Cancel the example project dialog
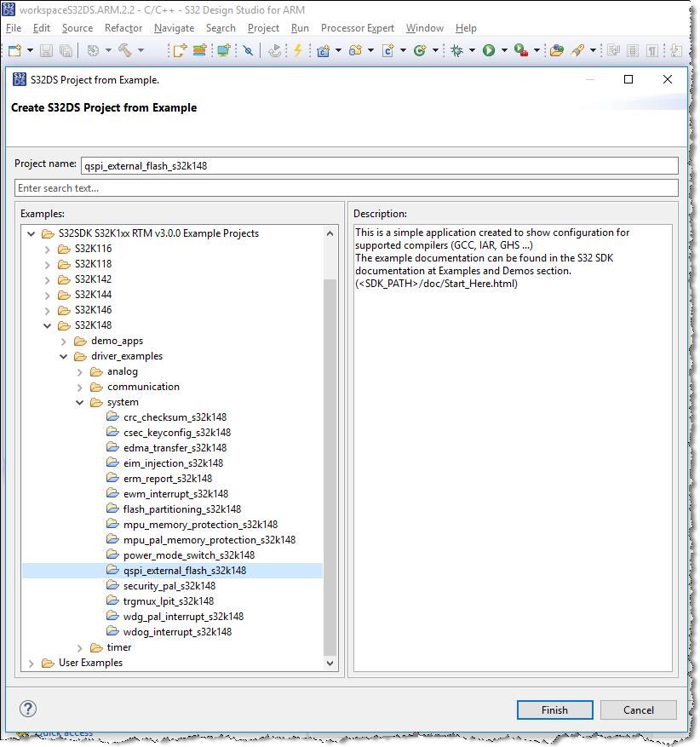This screenshot has width=700, height=747. pyautogui.click(x=638, y=710)
